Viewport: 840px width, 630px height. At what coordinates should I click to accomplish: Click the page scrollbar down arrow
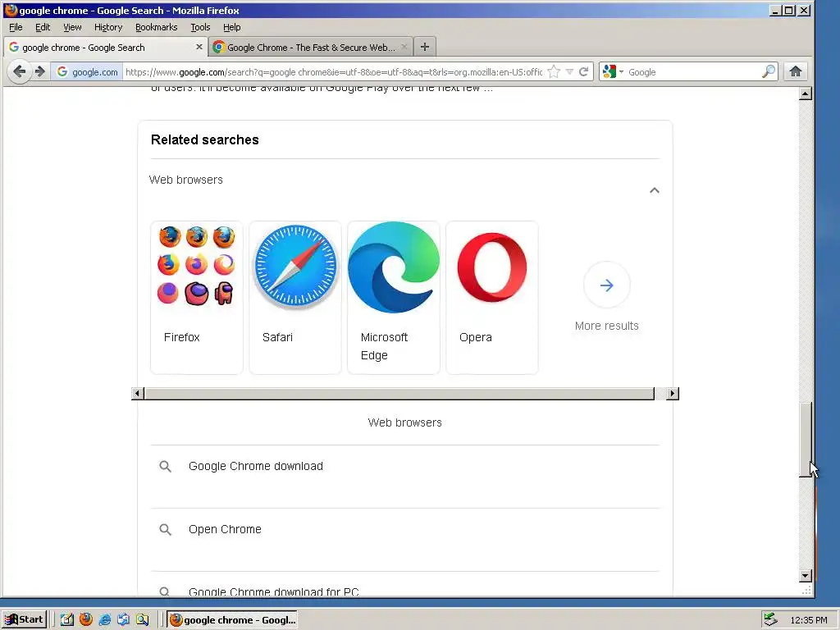coord(806,576)
